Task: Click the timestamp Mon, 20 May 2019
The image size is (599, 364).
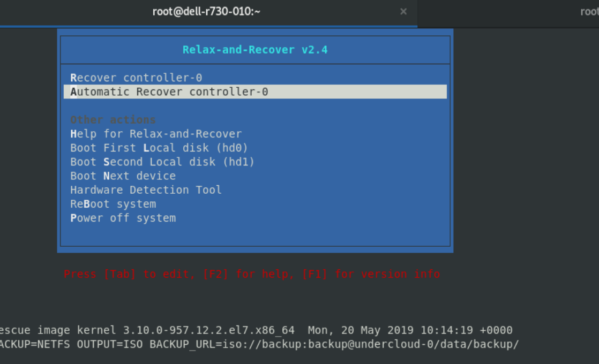Action: [361, 330]
